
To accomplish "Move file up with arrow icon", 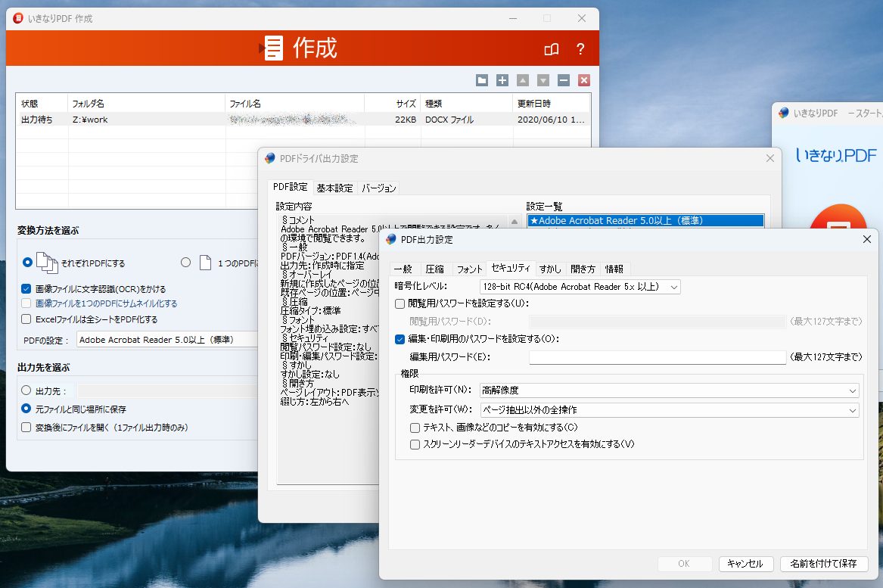I will (x=523, y=80).
